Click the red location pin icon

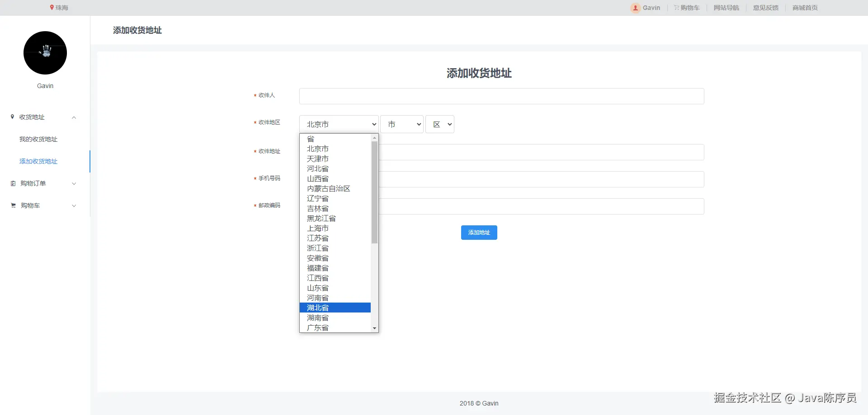point(52,8)
